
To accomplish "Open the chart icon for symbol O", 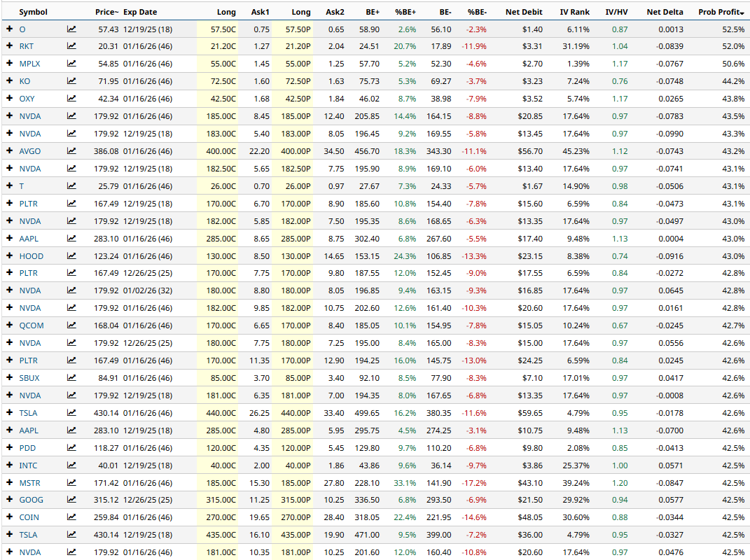I will pyautogui.click(x=71, y=29).
